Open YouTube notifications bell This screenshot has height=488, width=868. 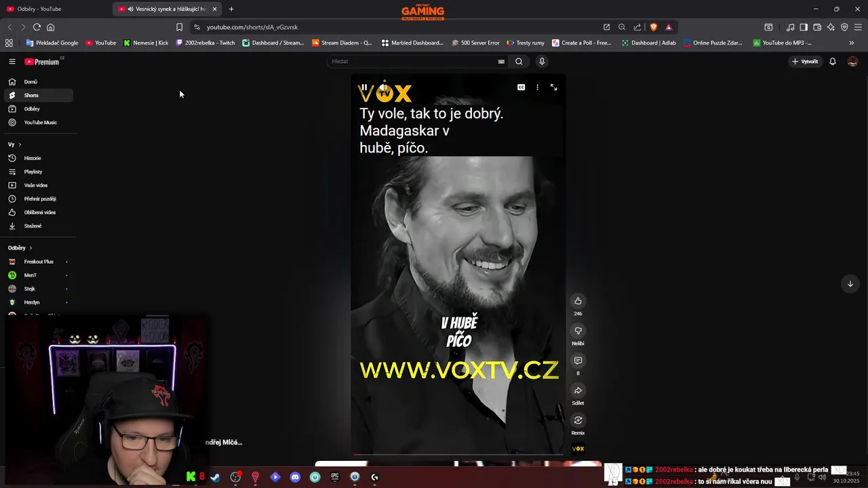coord(833,62)
